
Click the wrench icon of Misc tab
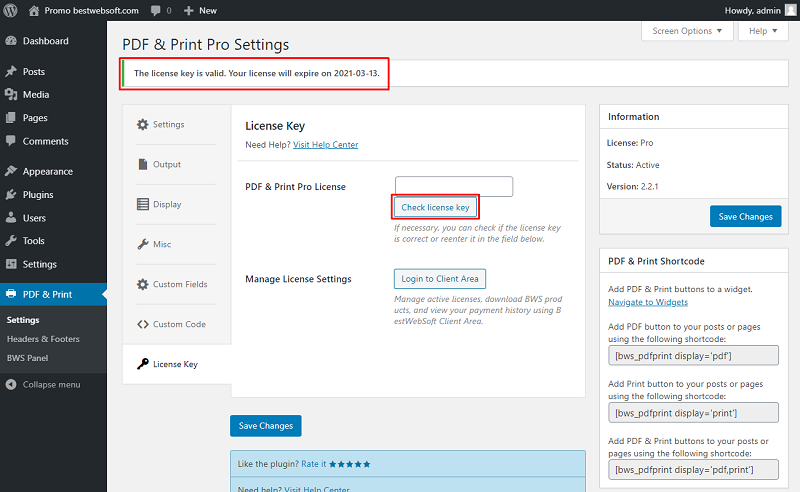[142, 244]
